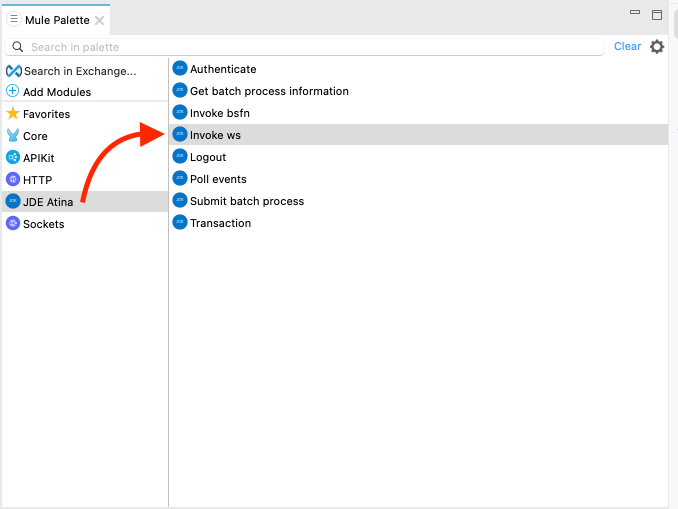678x509 pixels.
Task: Click the Sockets module icon
Action: tap(13, 224)
